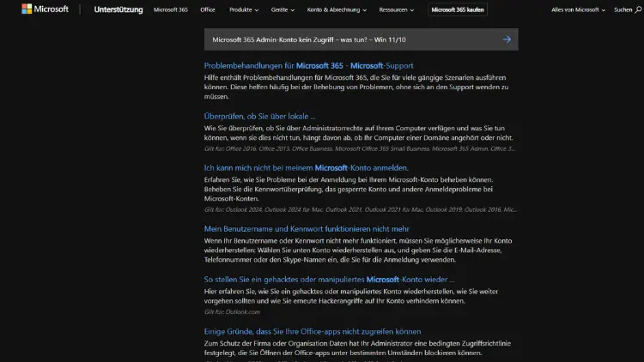Open Mein Benutzername und Kennwort result
The width and height of the screenshot is (644, 362).
(x=307, y=229)
